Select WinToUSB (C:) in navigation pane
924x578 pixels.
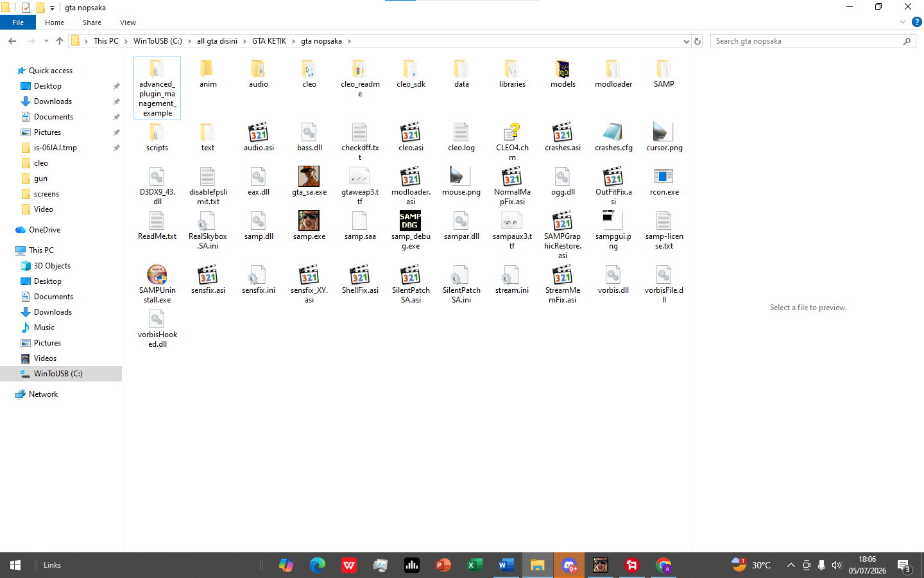tap(61, 374)
